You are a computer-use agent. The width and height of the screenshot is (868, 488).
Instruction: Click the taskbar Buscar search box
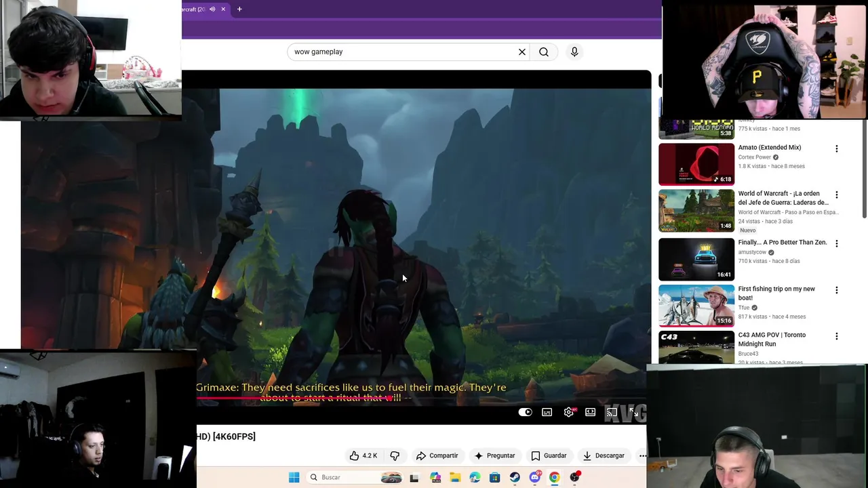(354, 477)
